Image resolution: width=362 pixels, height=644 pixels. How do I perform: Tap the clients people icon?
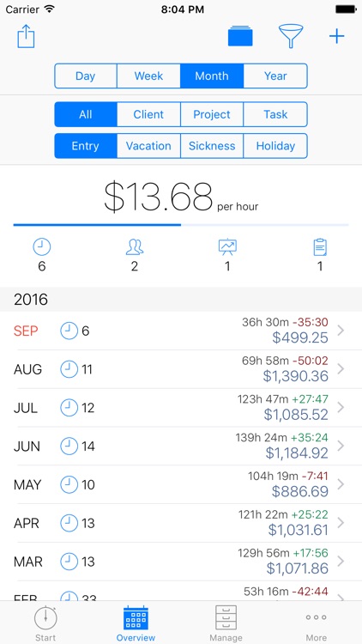point(135,247)
